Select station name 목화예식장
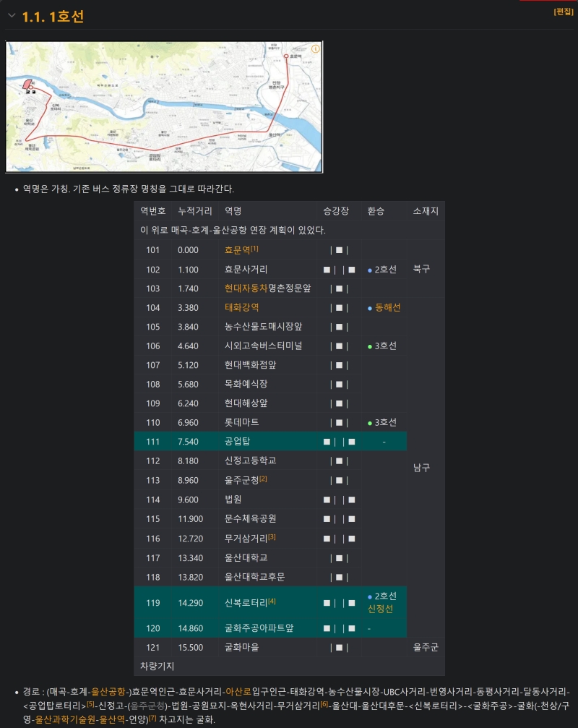Screen dimensions: 578x728 (246, 384)
